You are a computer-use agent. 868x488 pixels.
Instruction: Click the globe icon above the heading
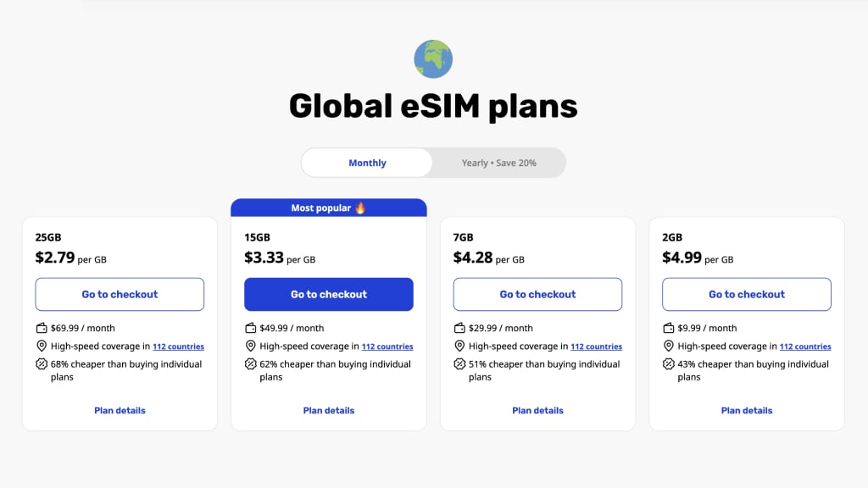(433, 59)
